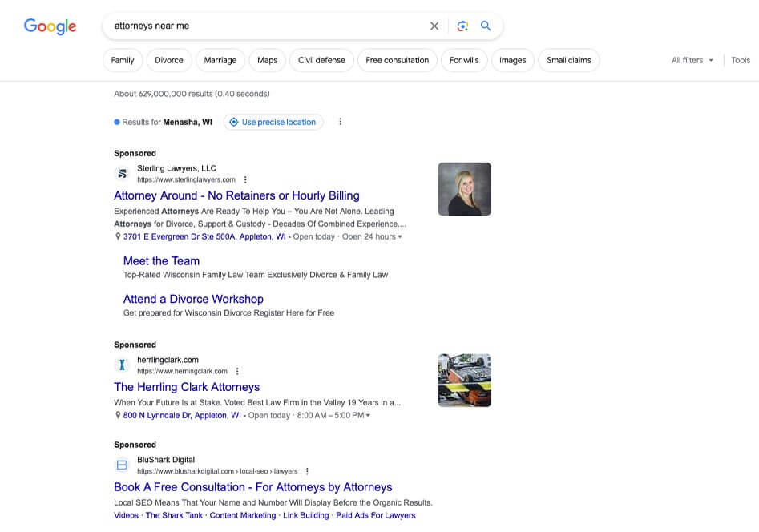Open BluShark Digital ad options menu
Image resolution: width=759 pixels, height=532 pixels.
(x=307, y=472)
